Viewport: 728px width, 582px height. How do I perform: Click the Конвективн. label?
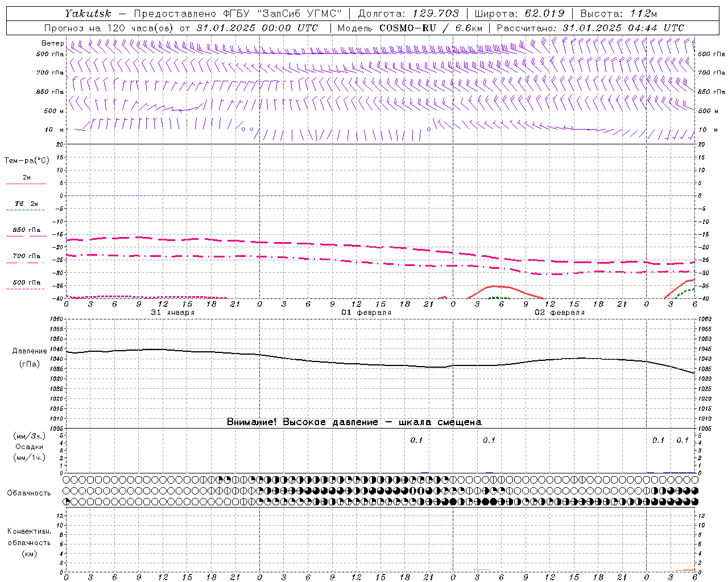coord(30,531)
